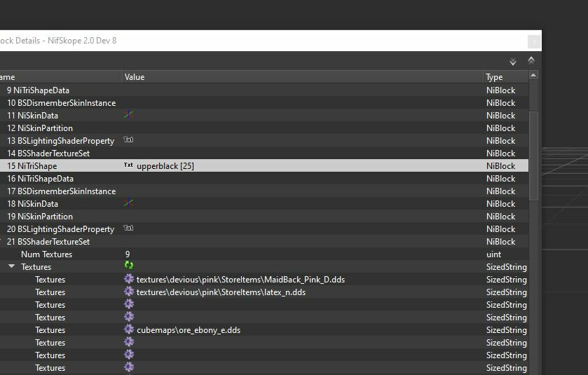The height and width of the screenshot is (375, 588).
Task: Select the Num Textures row
Action: pyautogui.click(x=264, y=254)
